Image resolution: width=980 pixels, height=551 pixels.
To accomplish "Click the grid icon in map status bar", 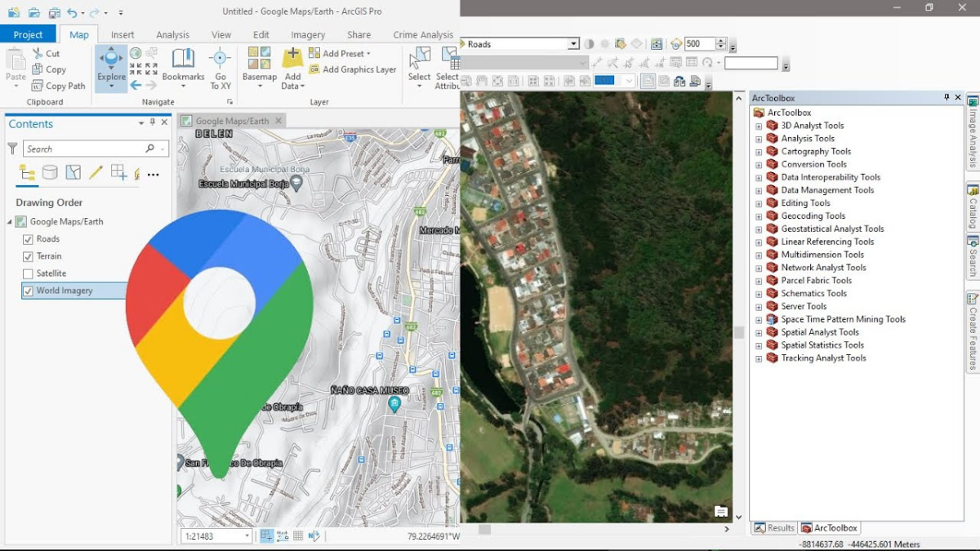I will click(x=298, y=536).
